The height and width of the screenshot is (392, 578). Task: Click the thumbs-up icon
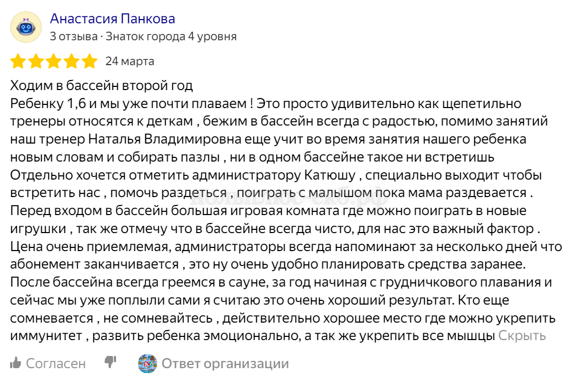click(16, 363)
